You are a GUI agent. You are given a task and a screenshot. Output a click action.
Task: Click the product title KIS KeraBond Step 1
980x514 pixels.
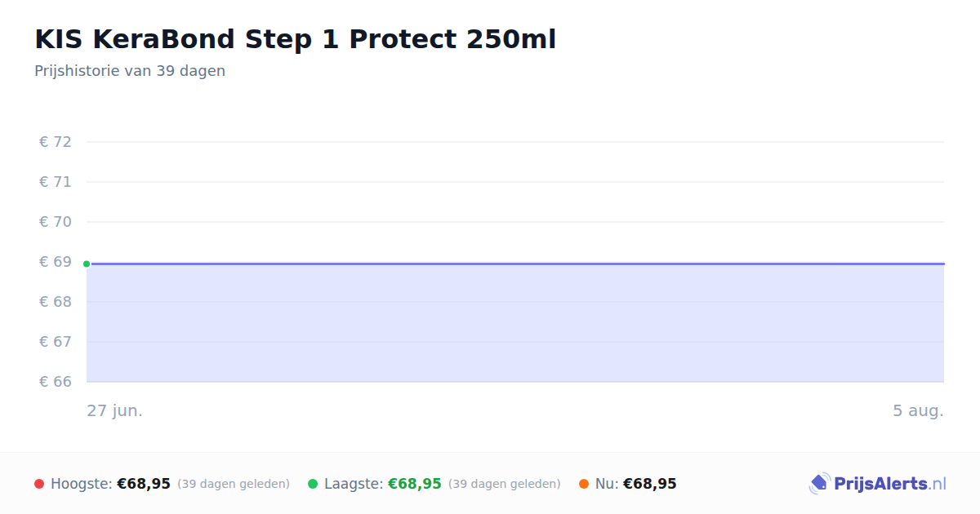coord(296,39)
